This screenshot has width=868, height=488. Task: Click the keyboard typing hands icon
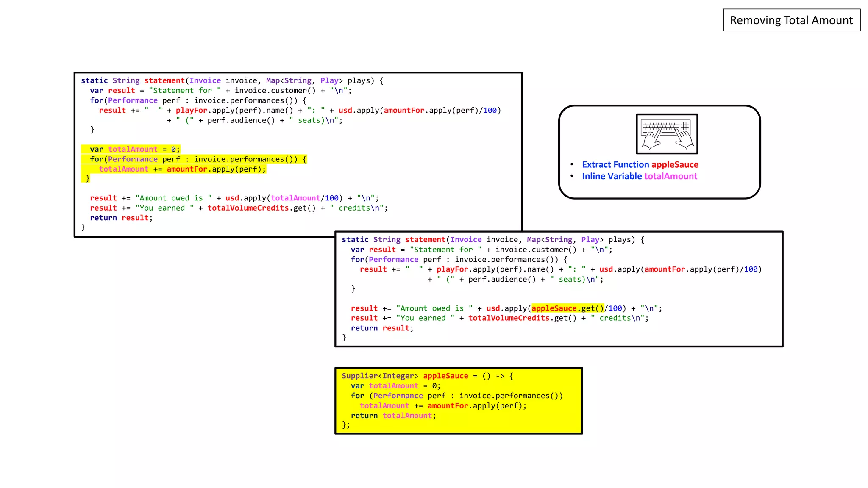click(x=667, y=134)
